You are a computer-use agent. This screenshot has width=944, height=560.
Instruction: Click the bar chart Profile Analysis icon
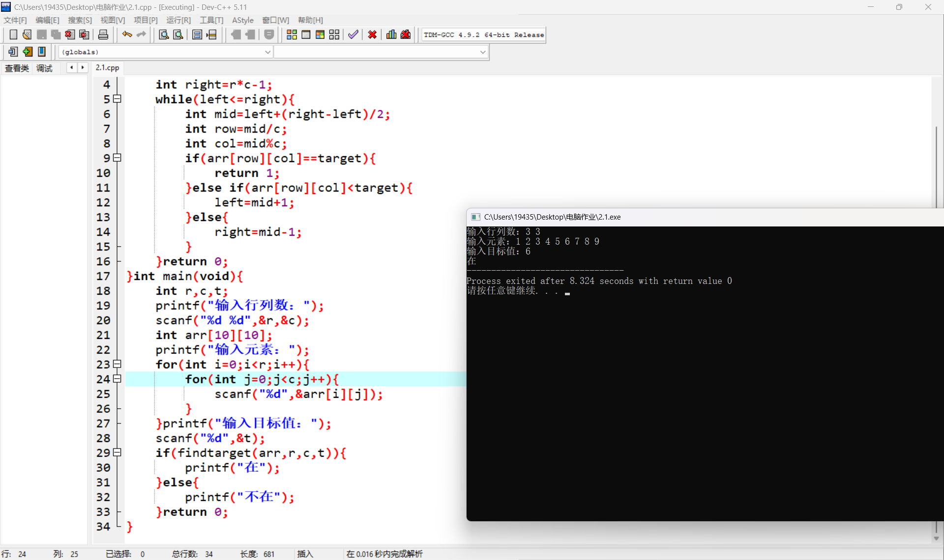coord(391,35)
